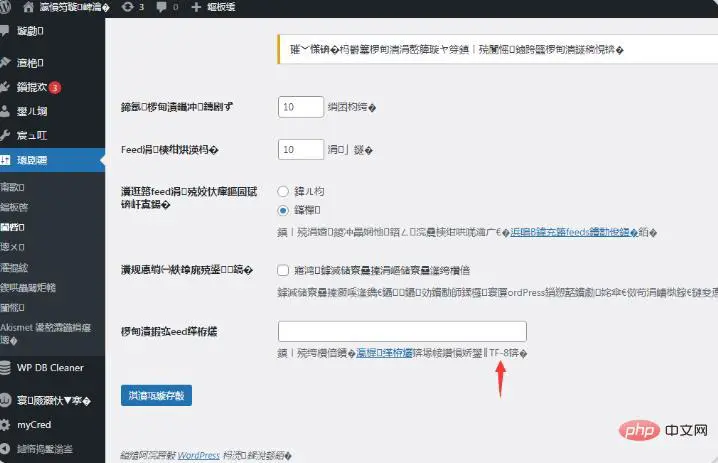The height and width of the screenshot is (463, 718).
Task: Click the plus new content icon
Action: tap(196, 7)
